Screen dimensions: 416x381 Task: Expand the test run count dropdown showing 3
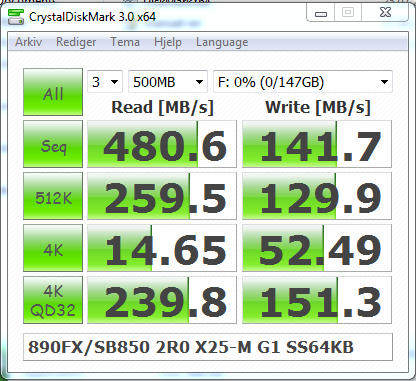click(105, 82)
